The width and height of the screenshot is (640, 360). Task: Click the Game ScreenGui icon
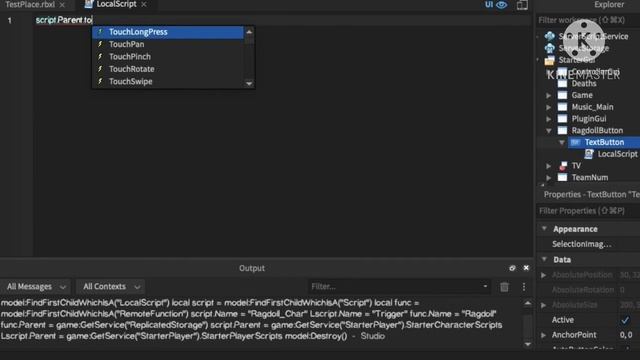(x=562, y=95)
